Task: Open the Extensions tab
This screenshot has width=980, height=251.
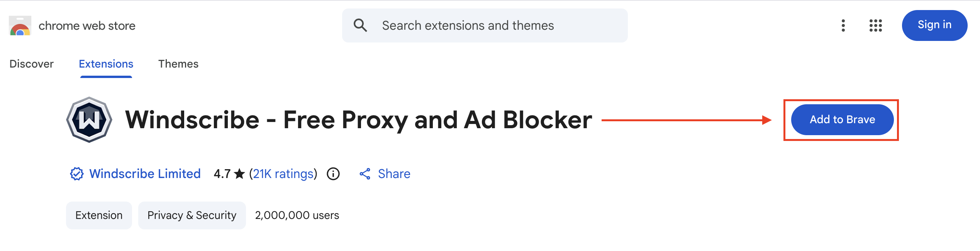Action: click(106, 63)
